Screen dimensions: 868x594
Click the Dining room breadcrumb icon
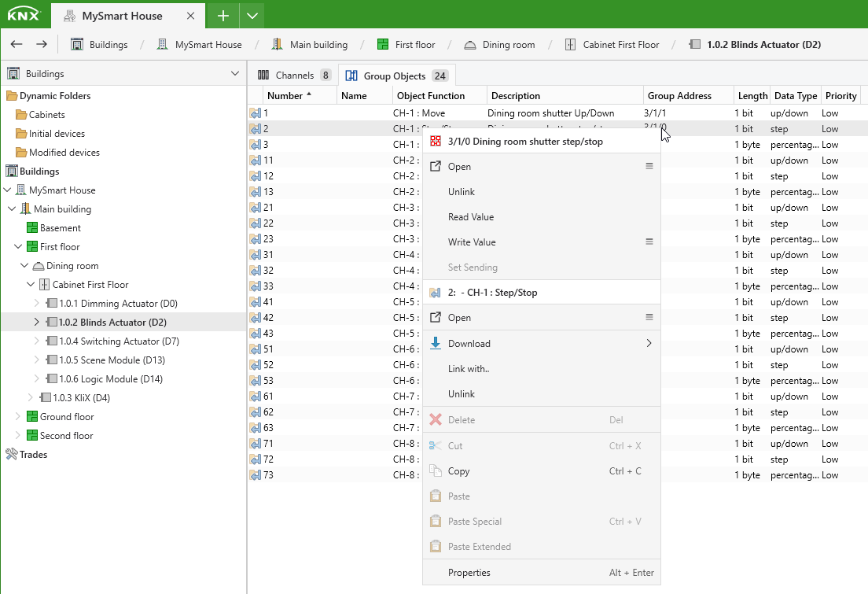point(470,45)
